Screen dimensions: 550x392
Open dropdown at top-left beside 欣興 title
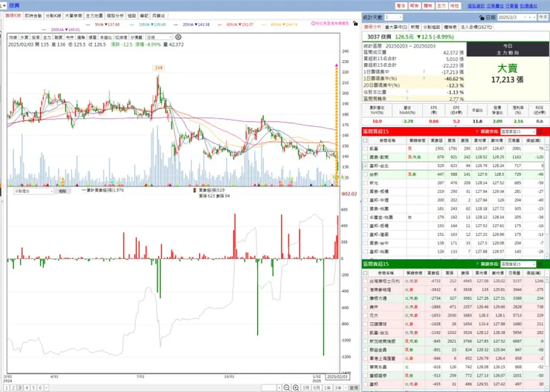(3, 6)
